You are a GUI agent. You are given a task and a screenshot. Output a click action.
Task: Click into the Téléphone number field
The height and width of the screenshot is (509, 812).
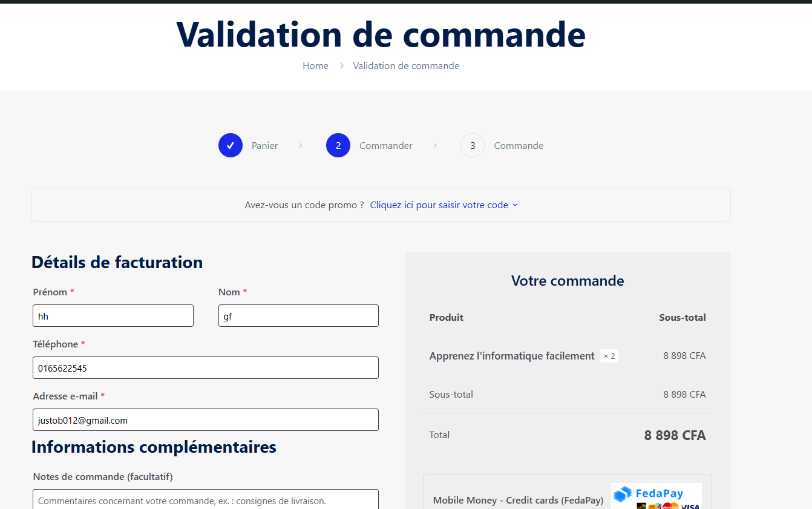coord(206,368)
